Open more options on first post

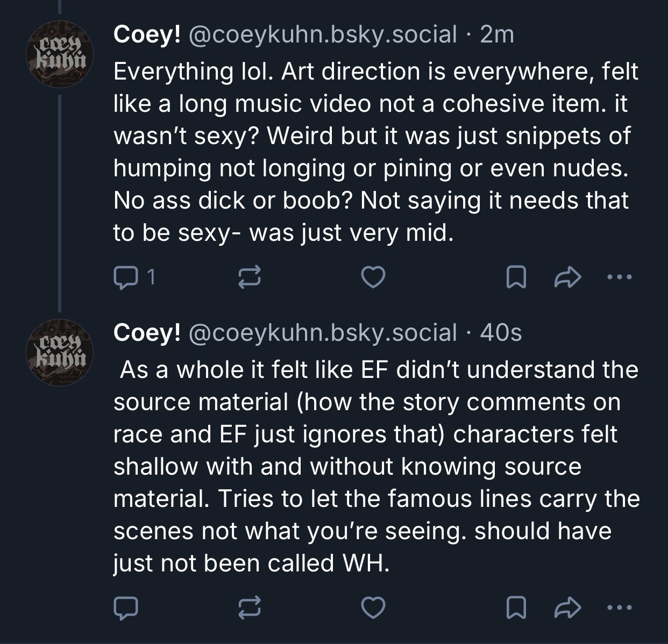(616, 277)
